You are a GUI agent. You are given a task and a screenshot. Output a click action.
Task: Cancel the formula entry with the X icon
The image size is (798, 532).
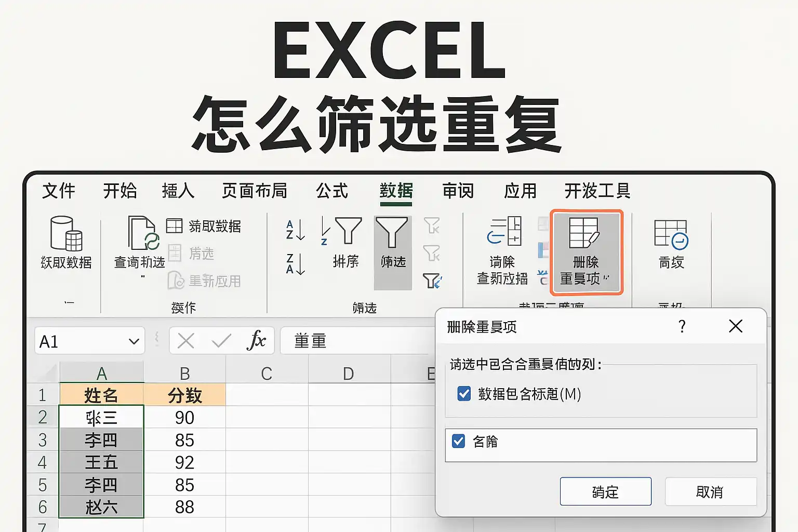185,341
